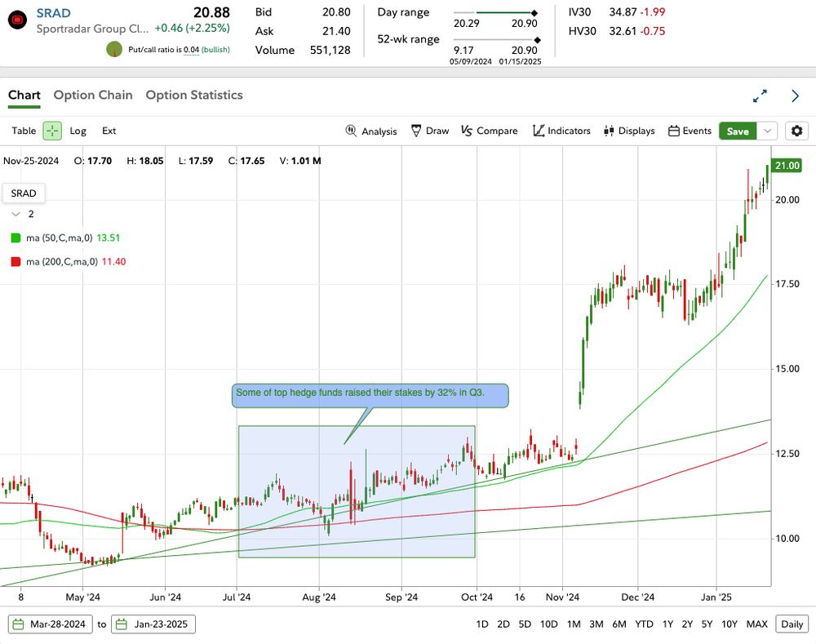Set chart range to 5D

(x=525, y=624)
